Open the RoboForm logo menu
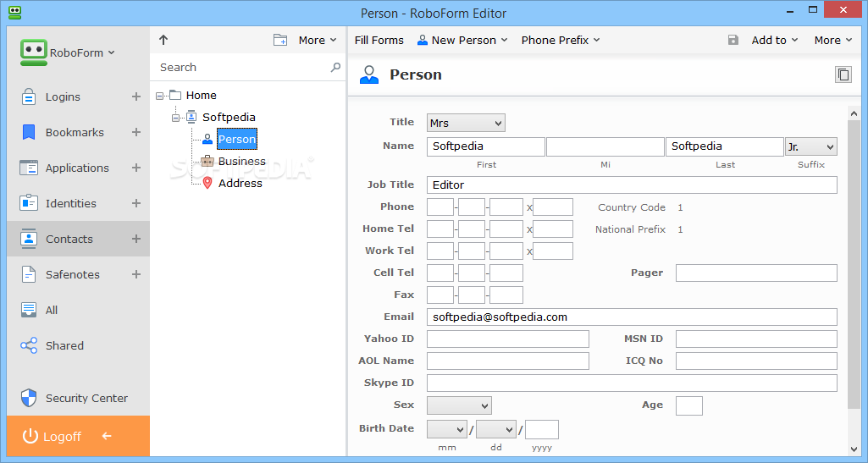Viewport: 868px width, 463px height. click(x=67, y=52)
